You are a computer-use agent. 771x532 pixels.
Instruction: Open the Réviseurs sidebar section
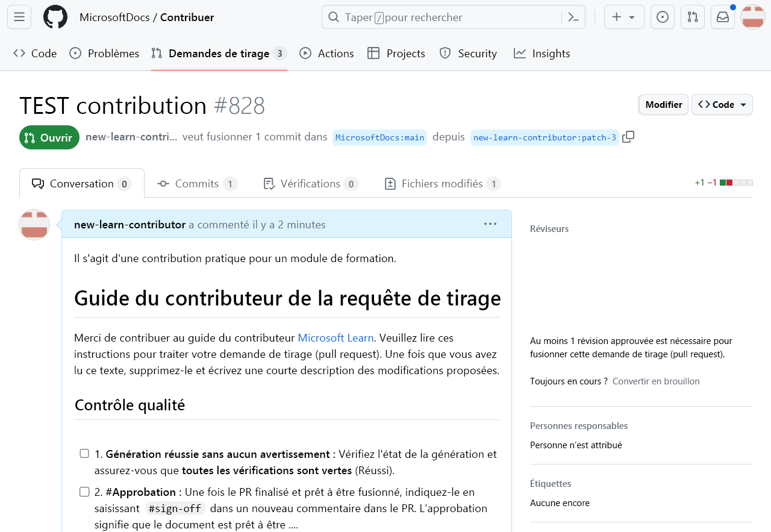pyautogui.click(x=549, y=229)
